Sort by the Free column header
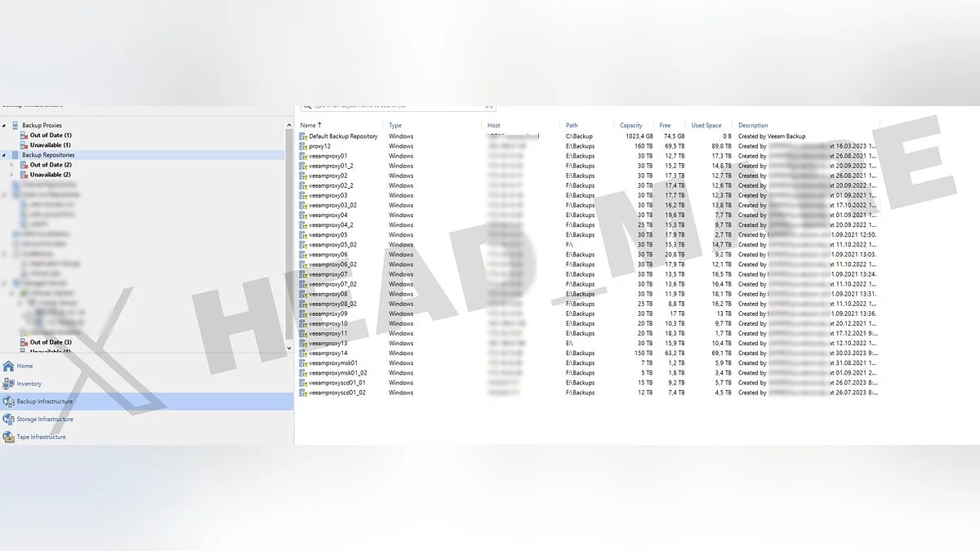Screen dimensions: 980x551 coord(666,126)
